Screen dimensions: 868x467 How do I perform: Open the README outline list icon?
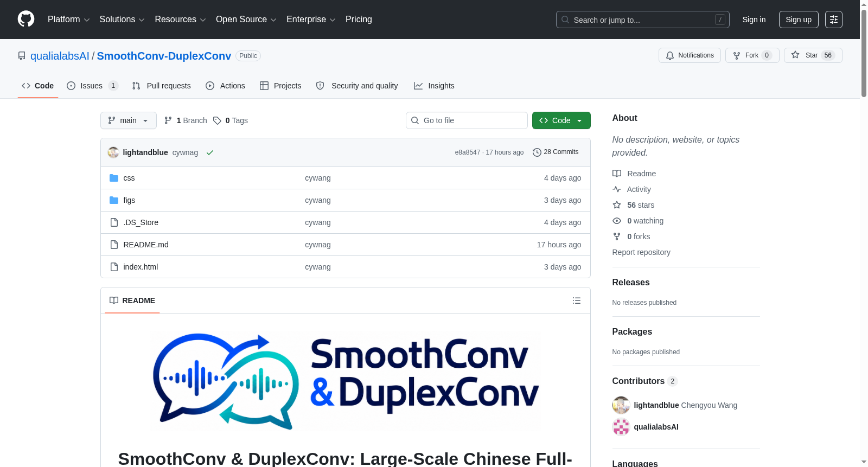pos(577,300)
